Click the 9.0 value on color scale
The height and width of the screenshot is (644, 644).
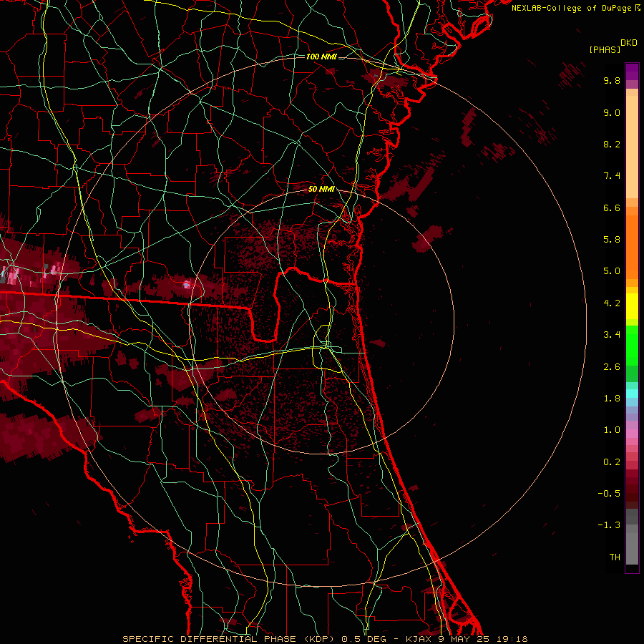coord(612,112)
